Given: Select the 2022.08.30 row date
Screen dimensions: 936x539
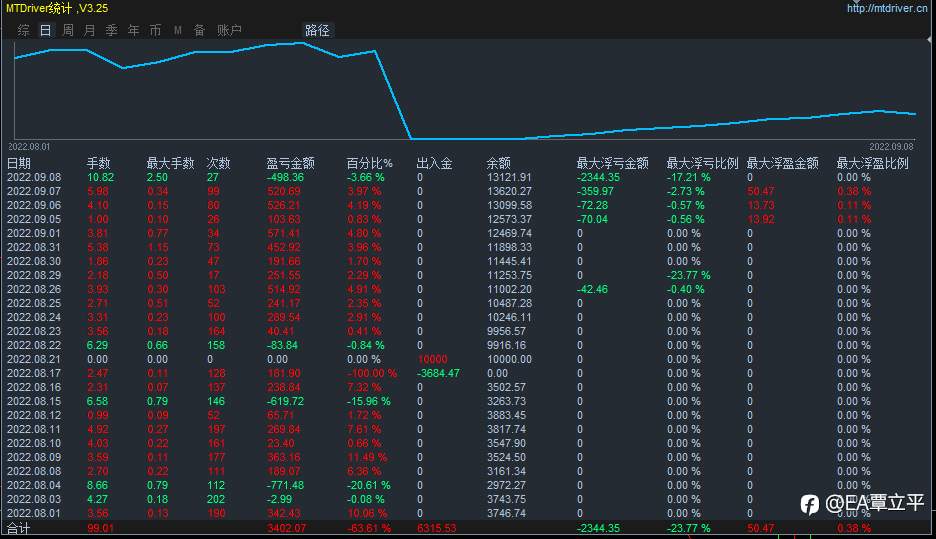Looking at the screenshot, I should pyautogui.click(x=34, y=261).
